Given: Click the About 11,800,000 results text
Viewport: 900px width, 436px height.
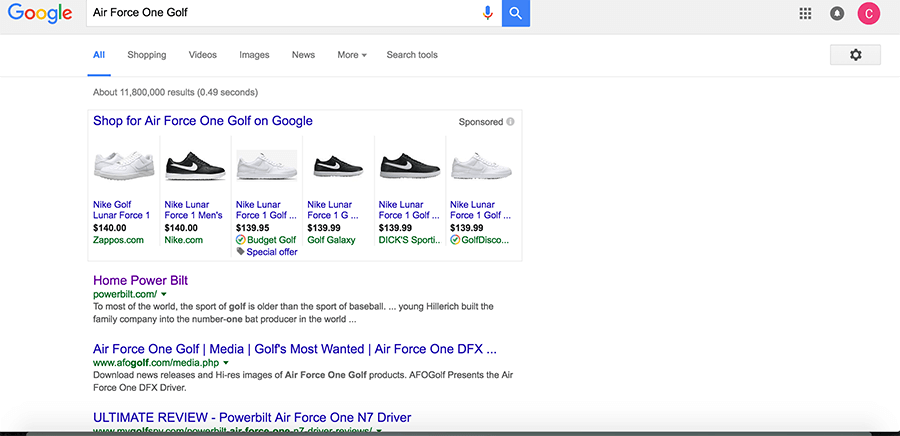Looking at the screenshot, I should point(175,92).
